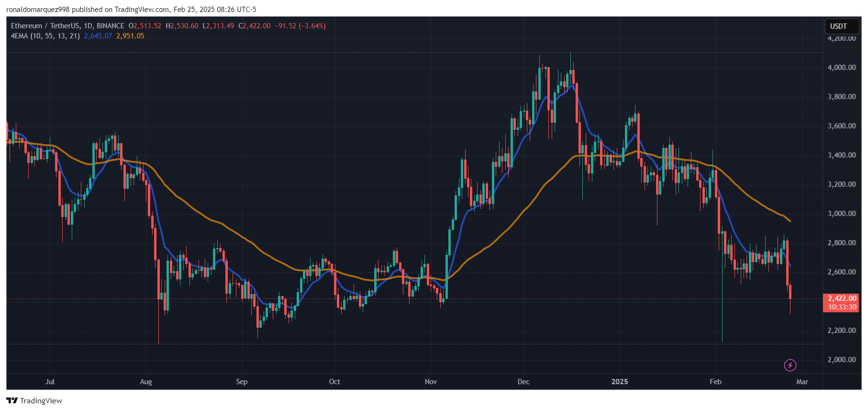The width and height of the screenshot is (868, 411).
Task: Click the 2025 label on time axis
Action: coord(620,382)
